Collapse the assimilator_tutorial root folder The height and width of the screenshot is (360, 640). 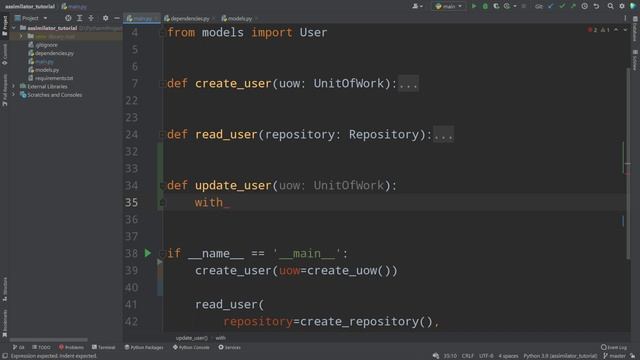(14, 28)
